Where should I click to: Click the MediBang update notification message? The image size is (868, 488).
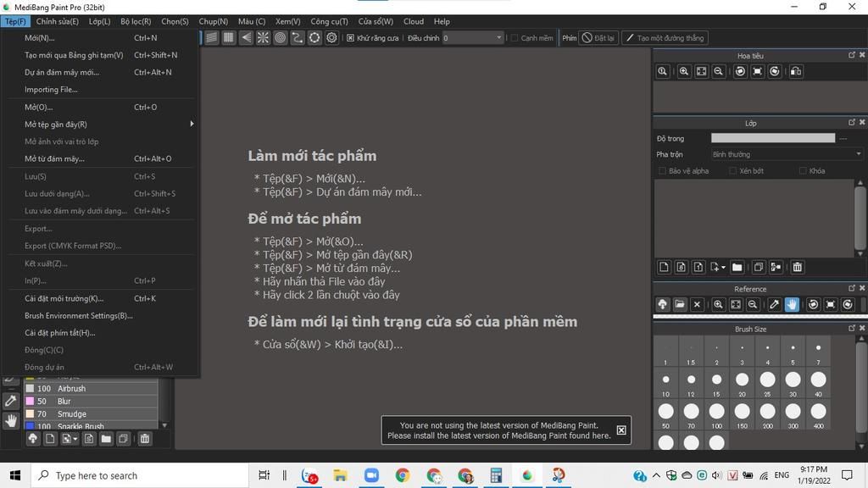click(x=498, y=430)
